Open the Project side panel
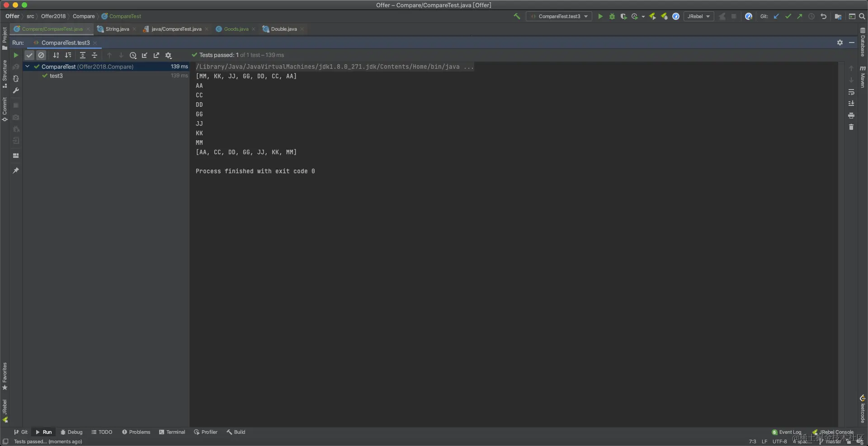Viewport: 868px width, 446px height. [x=5, y=38]
